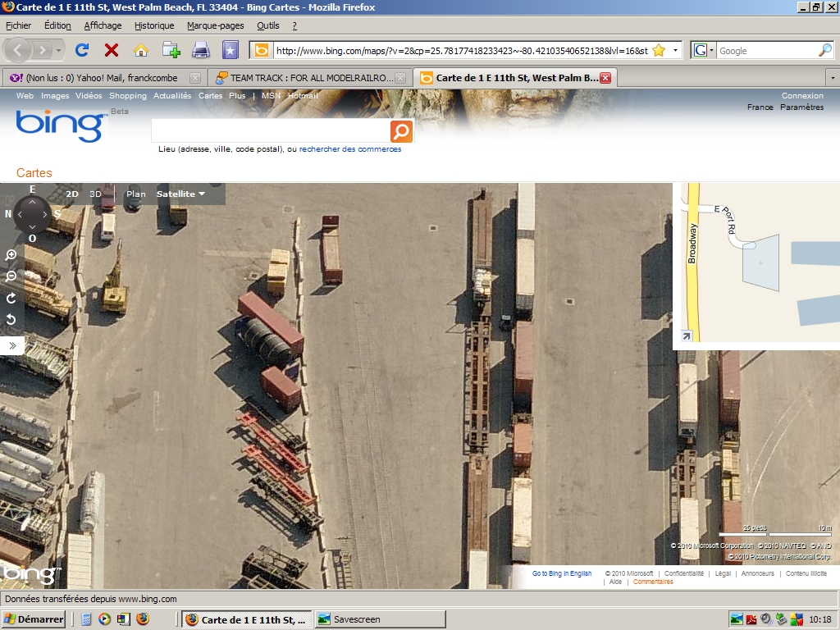Switch to the Yahoo Mail tab
840x630 pixels.
coord(104,78)
